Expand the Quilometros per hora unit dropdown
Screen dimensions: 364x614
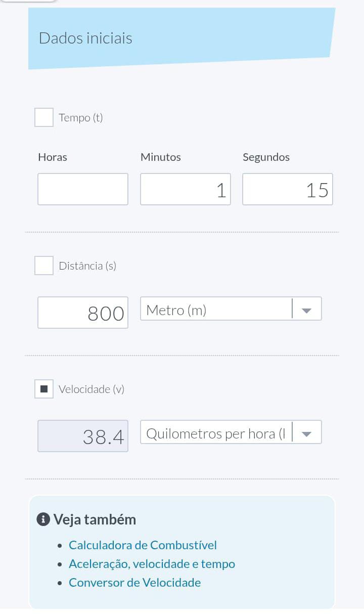tap(231, 432)
